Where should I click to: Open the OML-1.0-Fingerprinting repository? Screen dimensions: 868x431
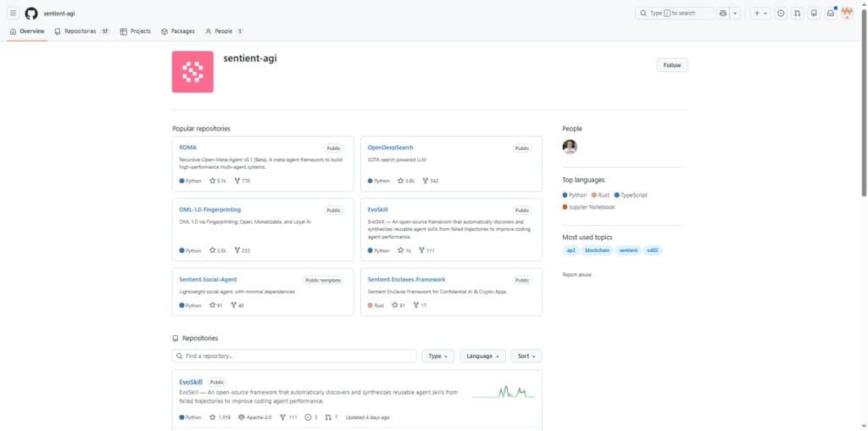210,210
